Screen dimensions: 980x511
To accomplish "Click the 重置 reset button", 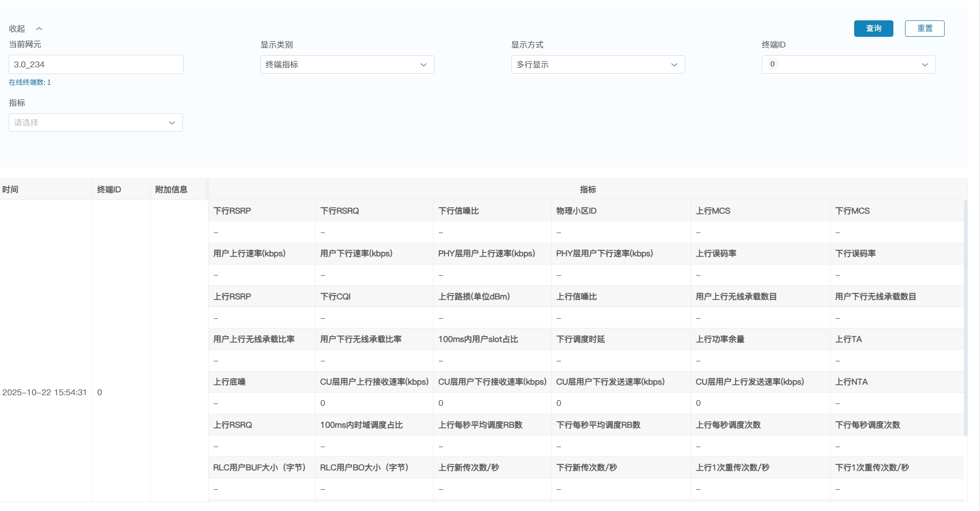I will [x=924, y=29].
